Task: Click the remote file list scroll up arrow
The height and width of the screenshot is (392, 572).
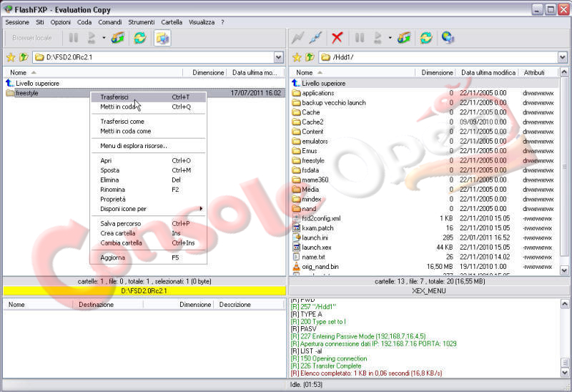Action: click(563, 72)
